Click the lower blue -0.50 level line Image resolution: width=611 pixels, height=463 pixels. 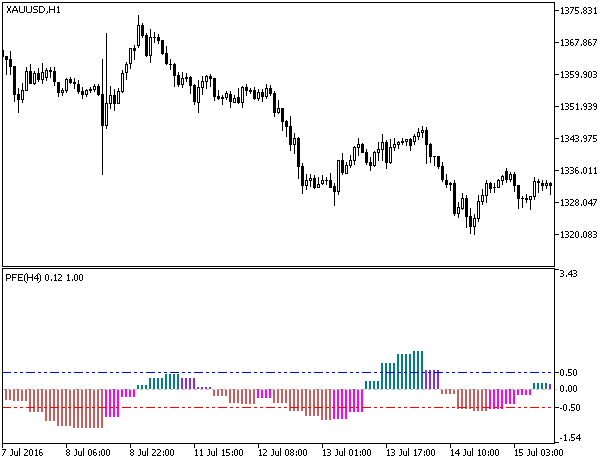click(x=250, y=407)
